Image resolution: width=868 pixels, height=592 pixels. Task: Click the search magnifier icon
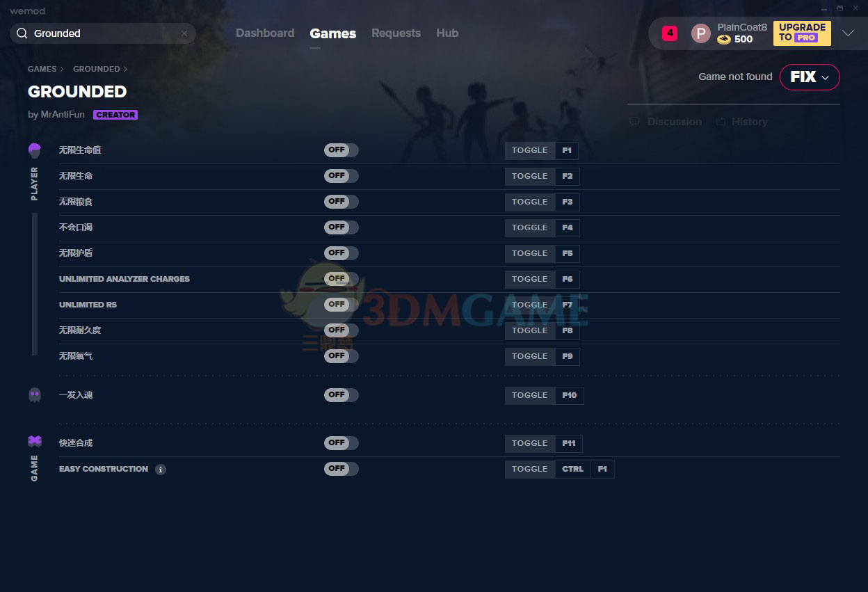point(22,33)
